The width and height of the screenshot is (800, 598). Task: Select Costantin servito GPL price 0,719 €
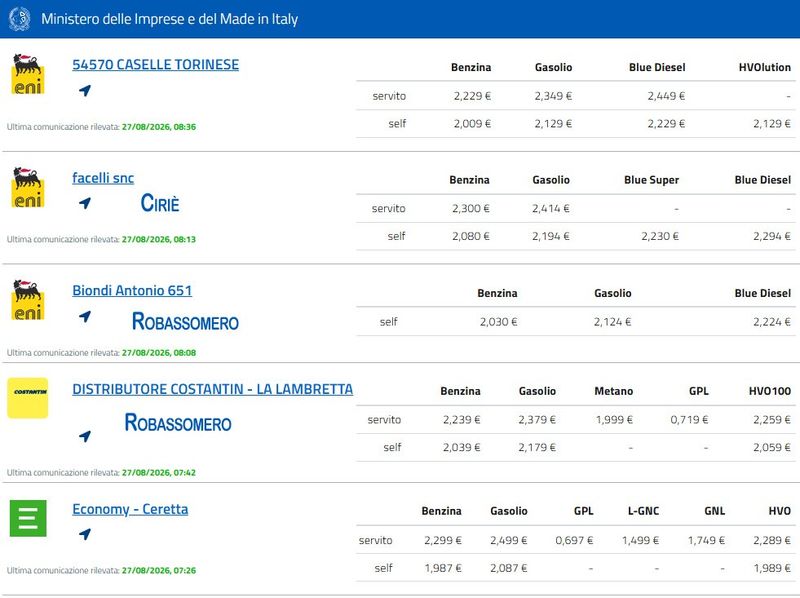click(689, 420)
